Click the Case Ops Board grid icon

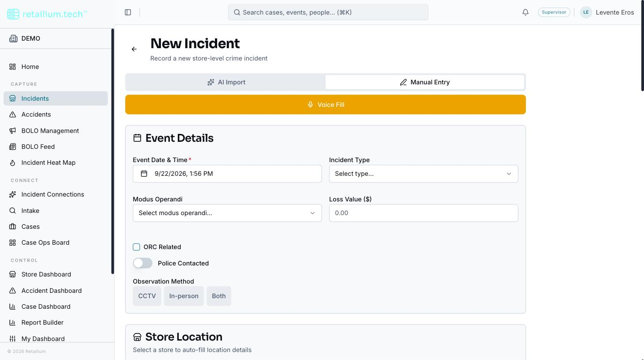point(13,243)
